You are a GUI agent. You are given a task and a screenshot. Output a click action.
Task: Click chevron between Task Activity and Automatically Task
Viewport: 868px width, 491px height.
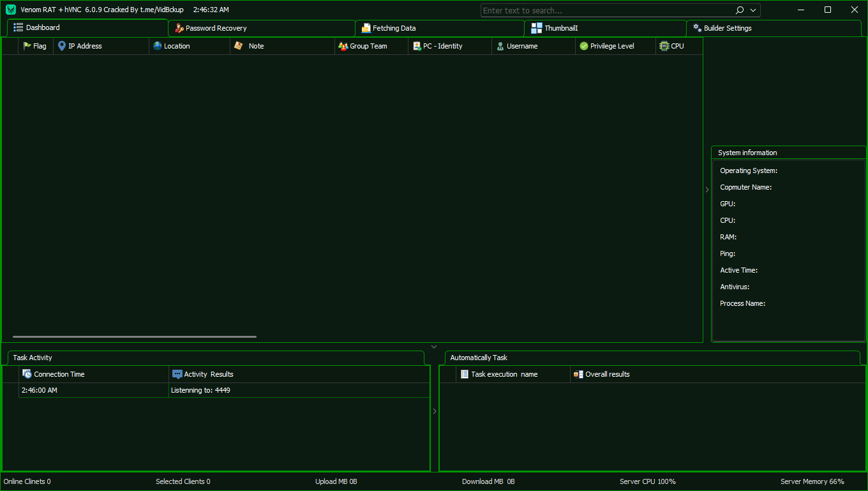tap(435, 411)
